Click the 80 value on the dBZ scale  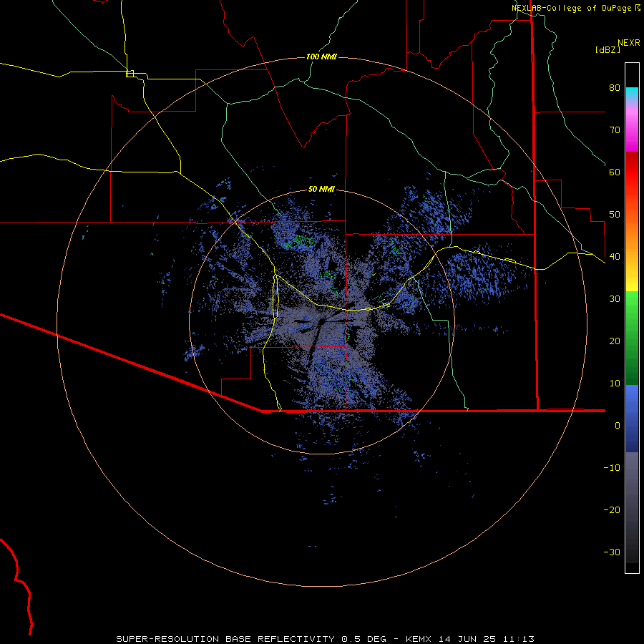coord(615,87)
